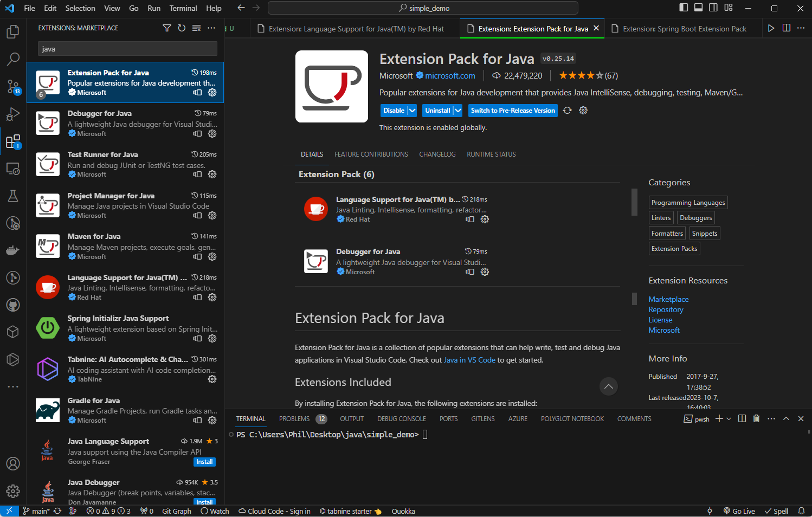
Task: Open the Search view in activity bar
Action: click(x=13, y=59)
